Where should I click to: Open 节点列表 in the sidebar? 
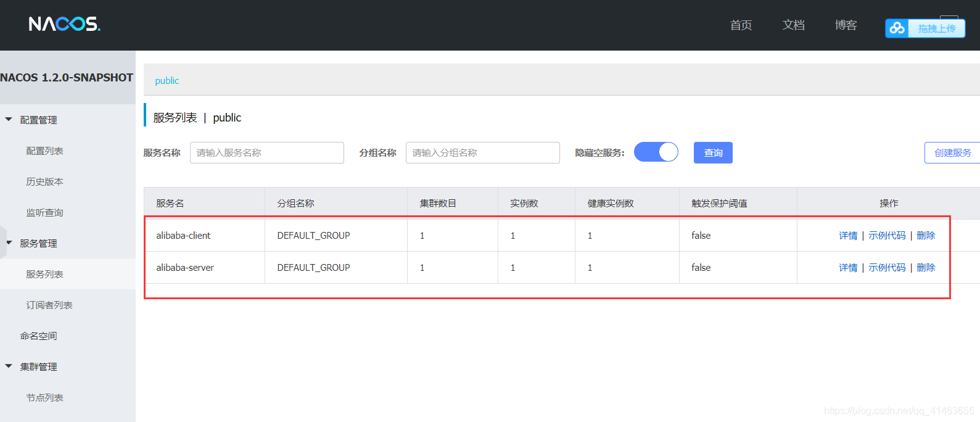pyautogui.click(x=44, y=397)
